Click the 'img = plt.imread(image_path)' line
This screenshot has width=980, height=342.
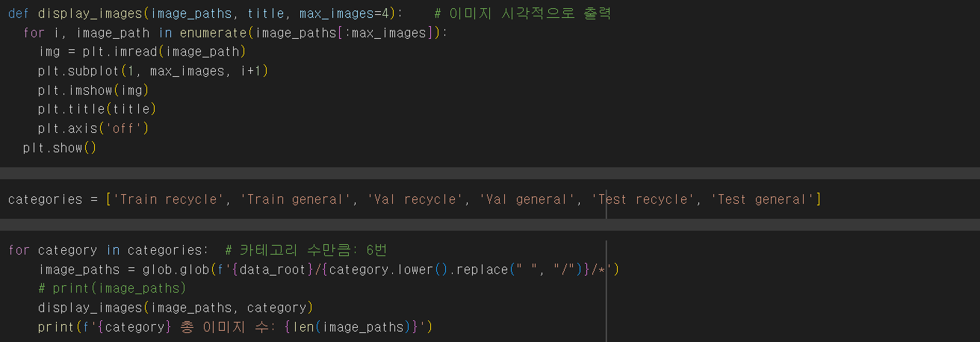click(143, 52)
